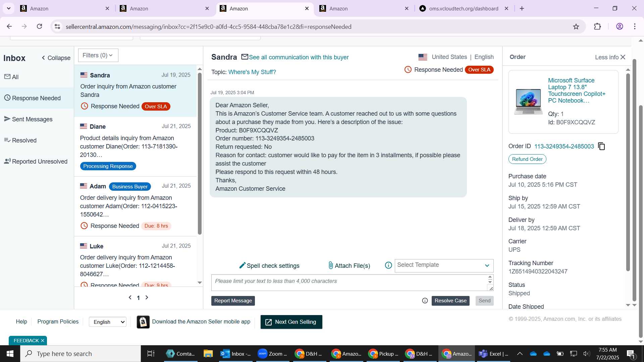Open File Explorer from taskbar

tap(208, 354)
